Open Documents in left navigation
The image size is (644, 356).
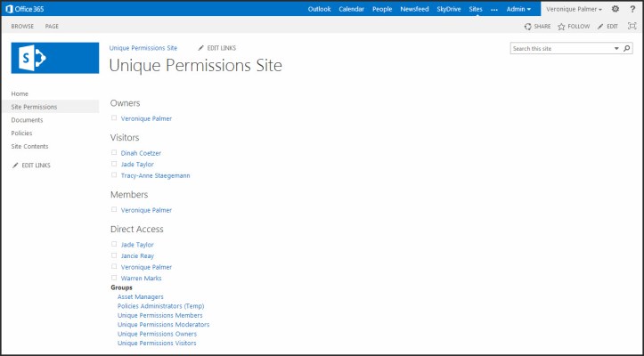click(27, 120)
